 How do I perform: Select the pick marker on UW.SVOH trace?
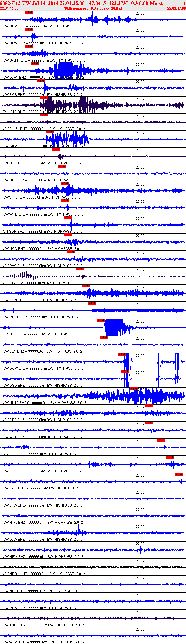tap(179, 474)
